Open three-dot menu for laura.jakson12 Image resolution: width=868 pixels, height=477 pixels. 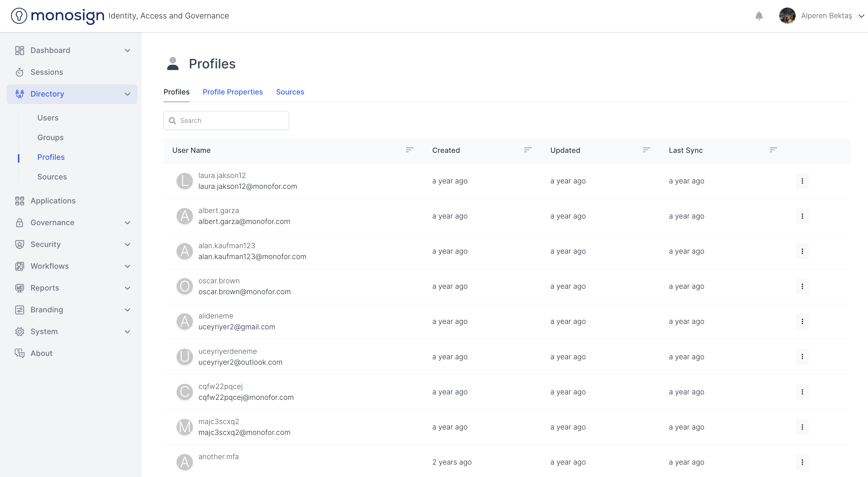(802, 181)
